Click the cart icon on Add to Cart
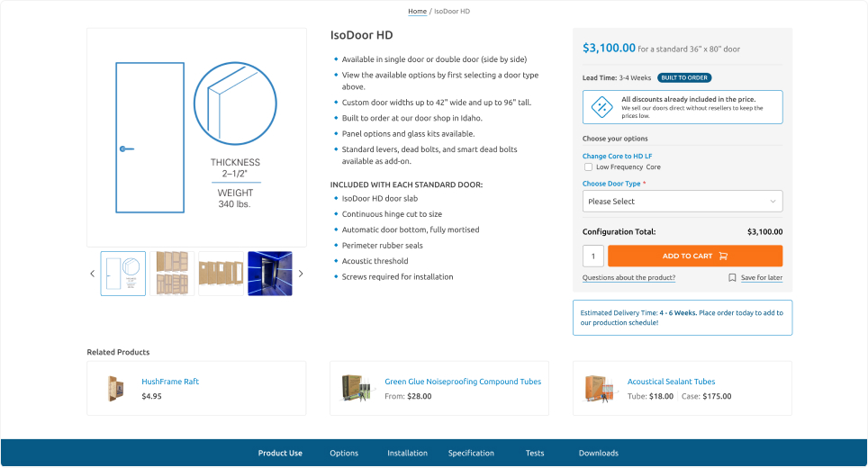Image resolution: width=868 pixels, height=468 pixels. click(722, 256)
